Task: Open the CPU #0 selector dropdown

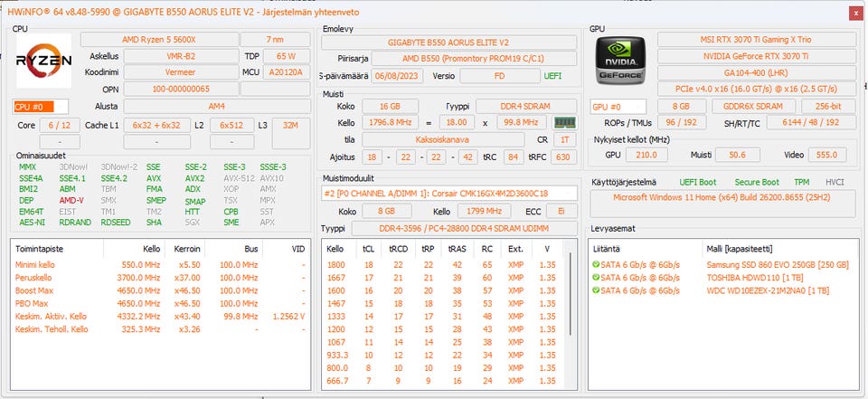Action: (x=41, y=107)
